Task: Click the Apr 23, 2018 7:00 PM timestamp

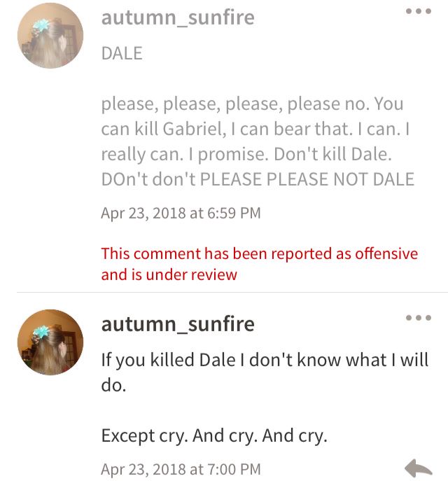Action: click(181, 469)
